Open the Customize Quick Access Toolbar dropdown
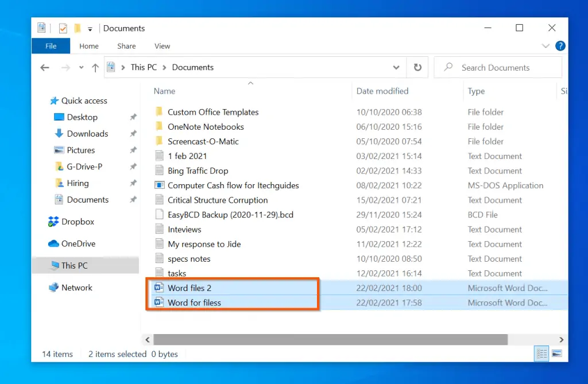The height and width of the screenshot is (384, 588). (x=90, y=29)
